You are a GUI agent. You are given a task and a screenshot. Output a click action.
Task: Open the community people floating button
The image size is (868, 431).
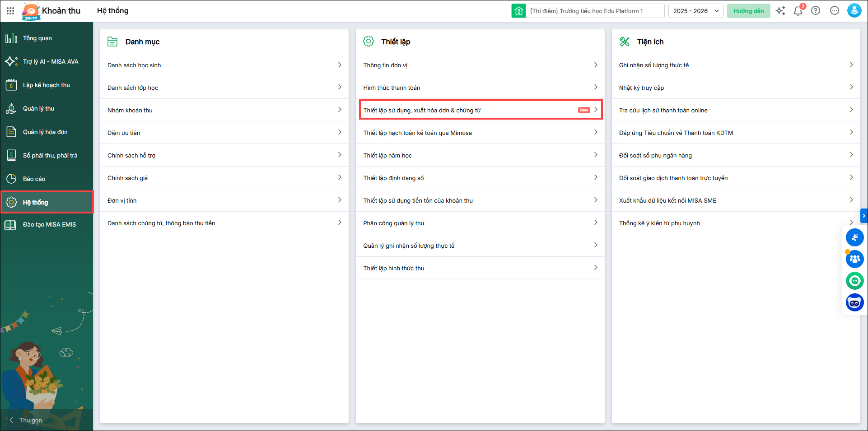click(854, 259)
